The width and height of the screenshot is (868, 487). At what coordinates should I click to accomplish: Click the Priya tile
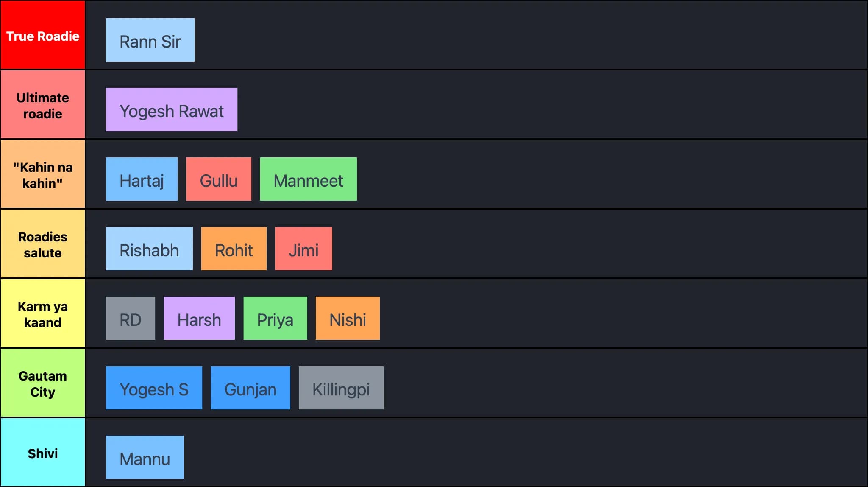pyautogui.click(x=275, y=318)
